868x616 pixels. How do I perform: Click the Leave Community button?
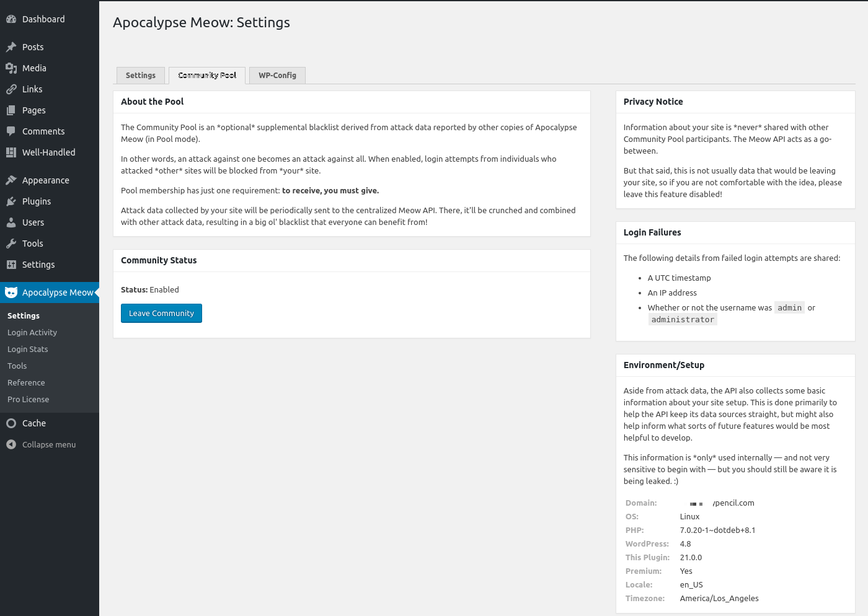pyautogui.click(x=161, y=314)
